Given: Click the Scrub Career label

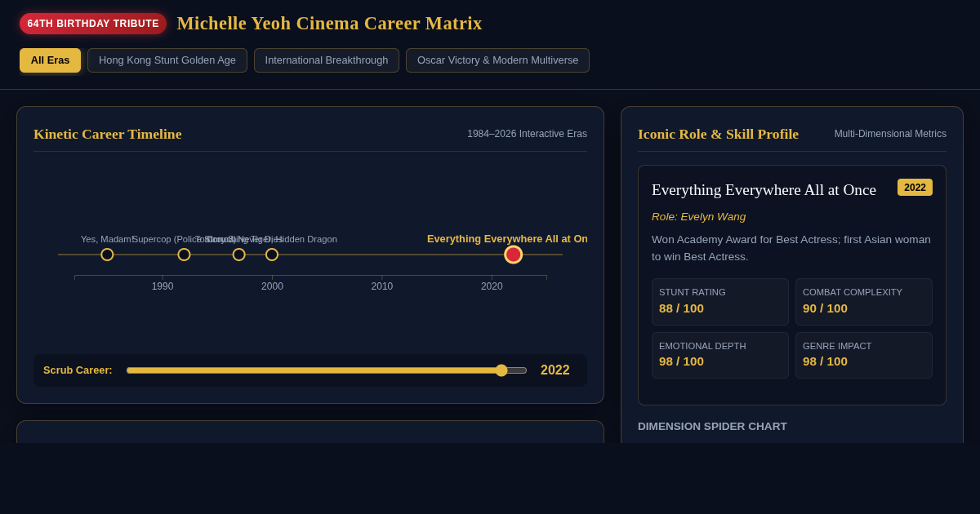Looking at the screenshot, I should click(x=78, y=370).
